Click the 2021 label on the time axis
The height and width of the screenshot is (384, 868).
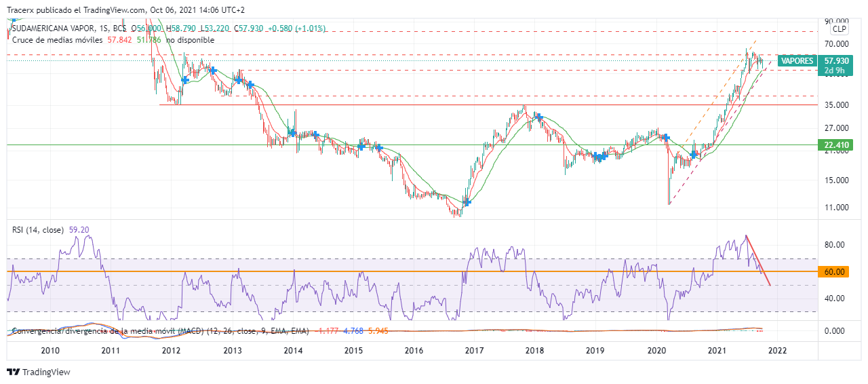pyautogui.click(x=717, y=350)
